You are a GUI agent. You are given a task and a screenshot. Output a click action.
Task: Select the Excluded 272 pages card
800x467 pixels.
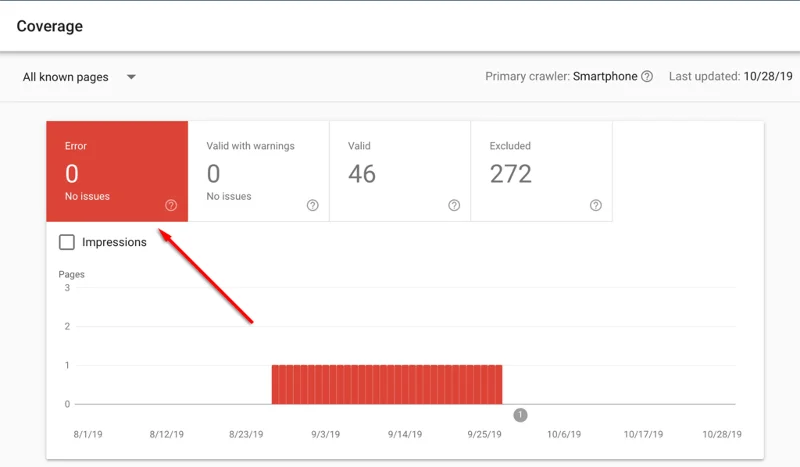(x=541, y=171)
